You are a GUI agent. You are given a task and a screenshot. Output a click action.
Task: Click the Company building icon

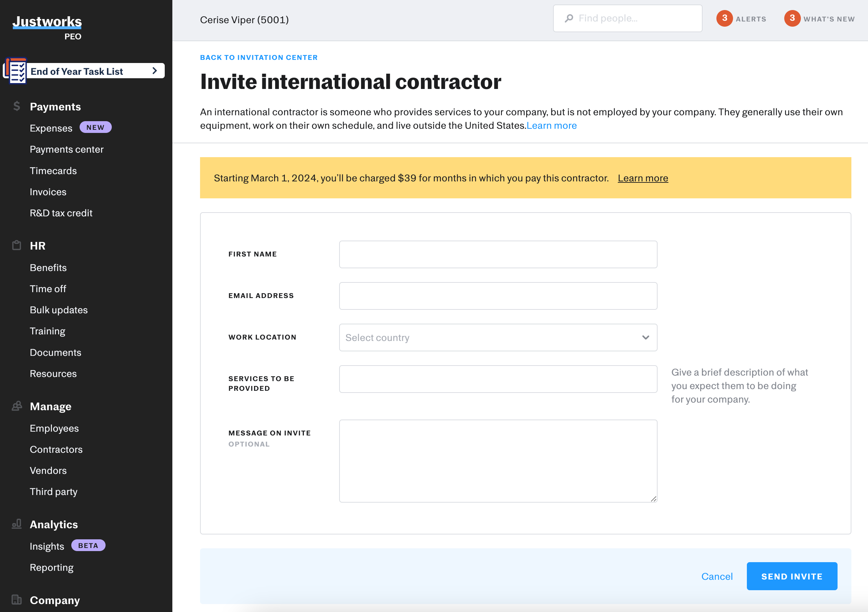click(17, 600)
